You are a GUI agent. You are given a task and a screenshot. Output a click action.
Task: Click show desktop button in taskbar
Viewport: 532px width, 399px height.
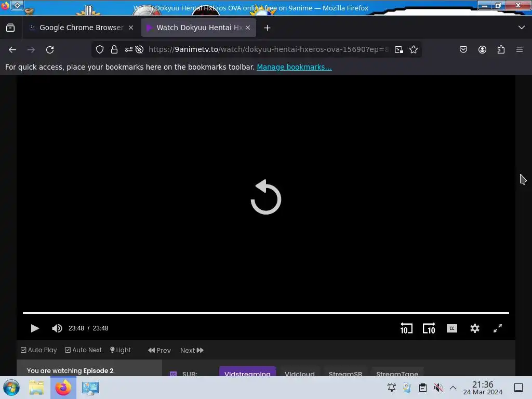(518, 388)
